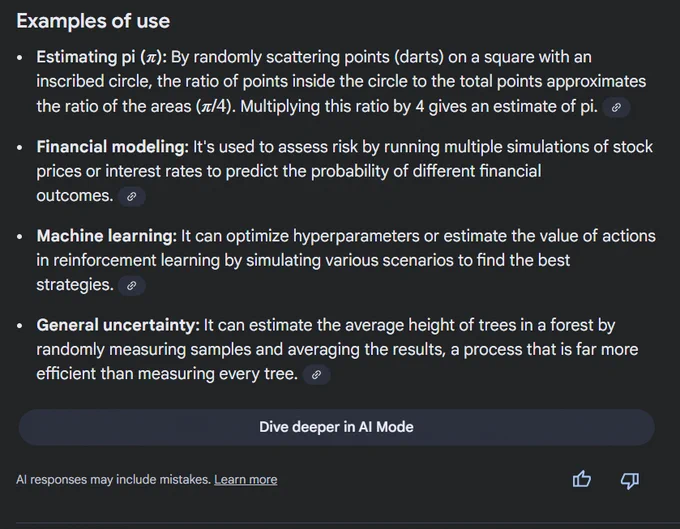This screenshot has height=529, width=680.
Task: Open the Learn more link
Action: 245,480
